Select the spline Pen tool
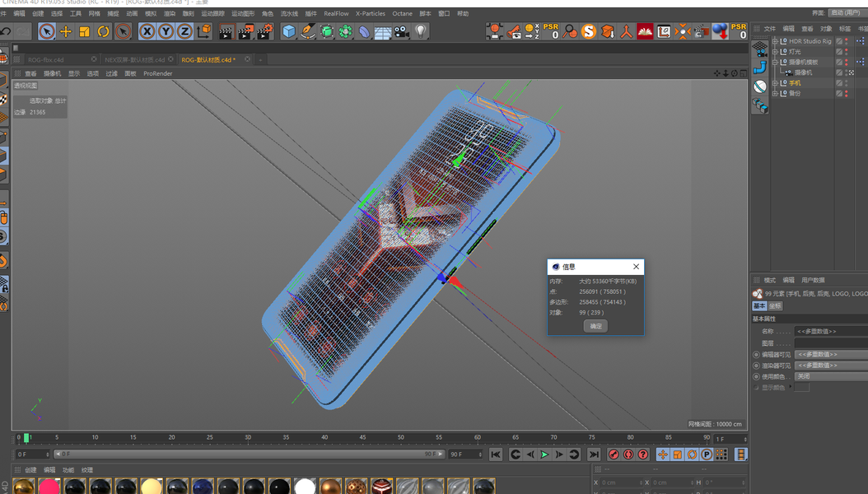The image size is (868, 494). pos(308,31)
